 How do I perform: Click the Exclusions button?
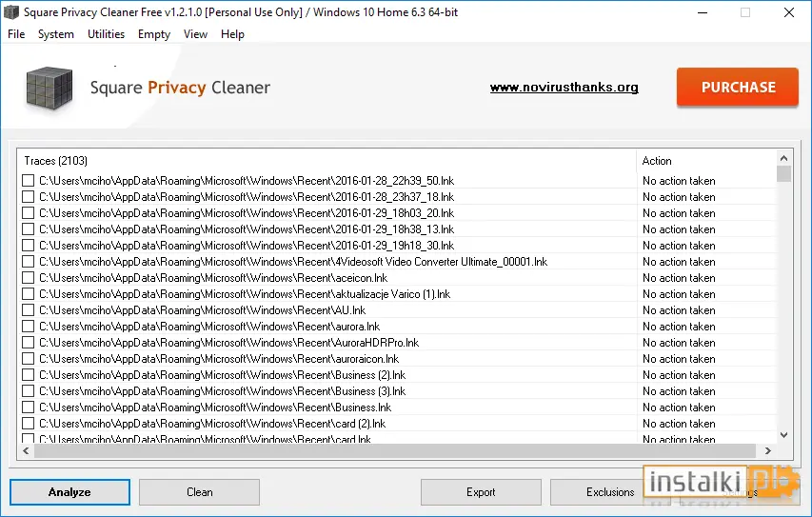pyautogui.click(x=610, y=492)
